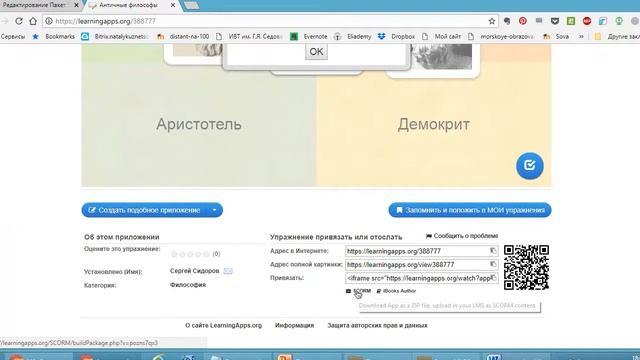This screenshot has width=640, height=360.
Task: Bookmark this page with the star icon
Action: [492, 21]
